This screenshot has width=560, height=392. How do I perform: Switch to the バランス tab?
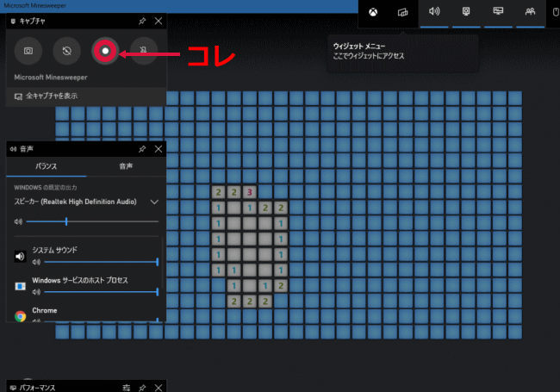pyautogui.click(x=46, y=166)
